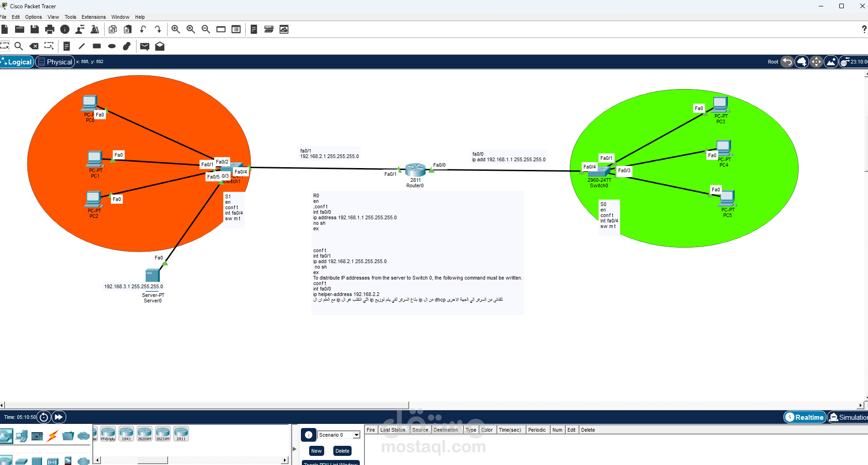Choose the Connections lightning bolt category
This screenshot has width=868, height=465.
[x=53, y=436]
